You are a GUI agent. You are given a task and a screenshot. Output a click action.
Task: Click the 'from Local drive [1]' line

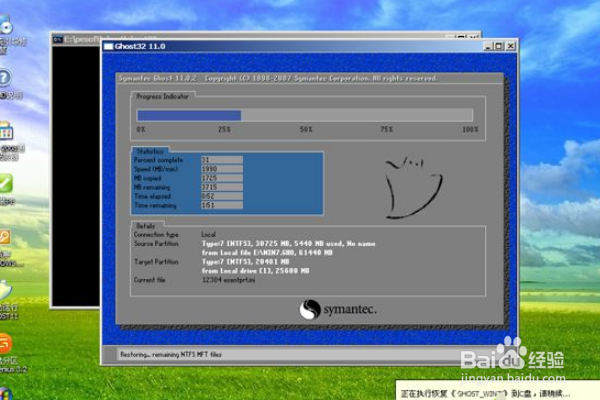[x=256, y=271]
